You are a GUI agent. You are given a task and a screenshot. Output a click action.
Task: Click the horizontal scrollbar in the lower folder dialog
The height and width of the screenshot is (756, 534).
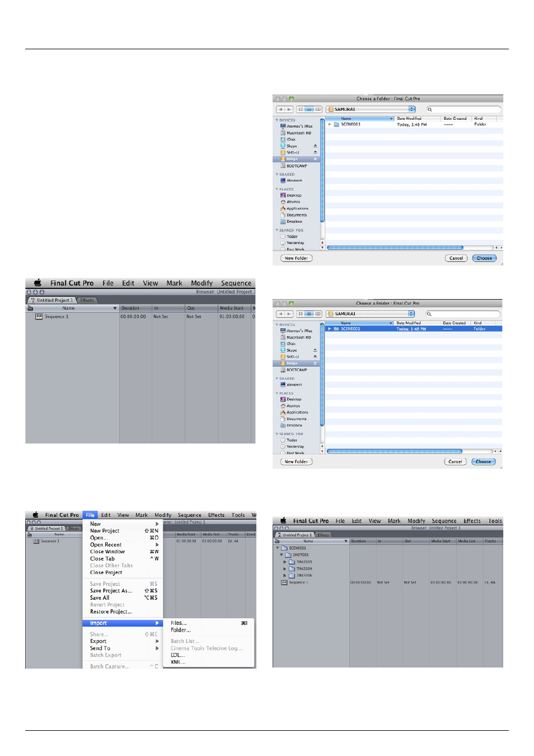coord(395,451)
